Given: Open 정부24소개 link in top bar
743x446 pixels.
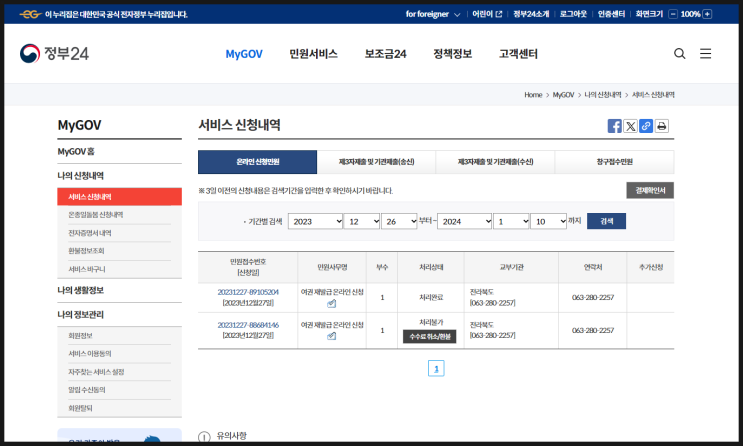Looking at the screenshot, I should pyautogui.click(x=531, y=14).
